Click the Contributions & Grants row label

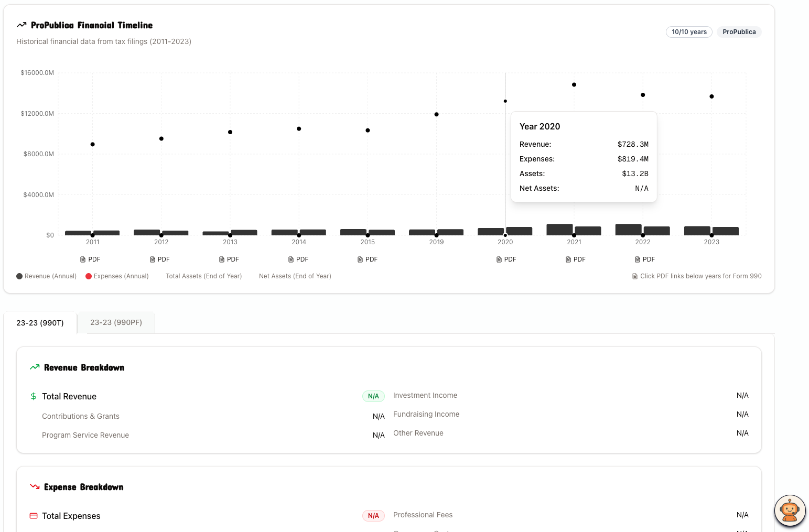(81, 416)
